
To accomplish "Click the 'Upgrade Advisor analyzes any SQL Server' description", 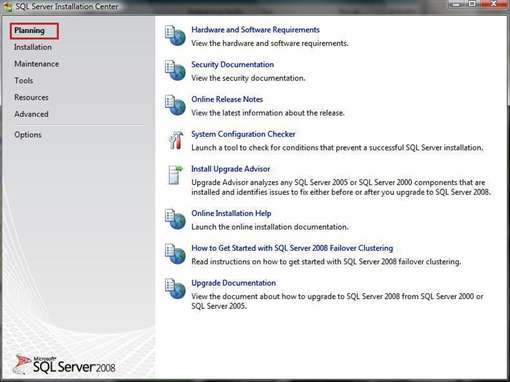I will tap(341, 187).
